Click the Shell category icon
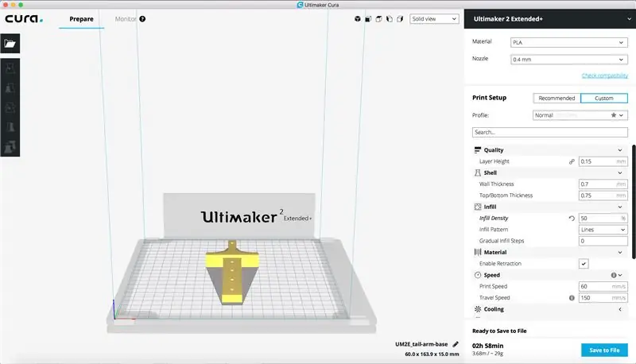 [x=478, y=172]
